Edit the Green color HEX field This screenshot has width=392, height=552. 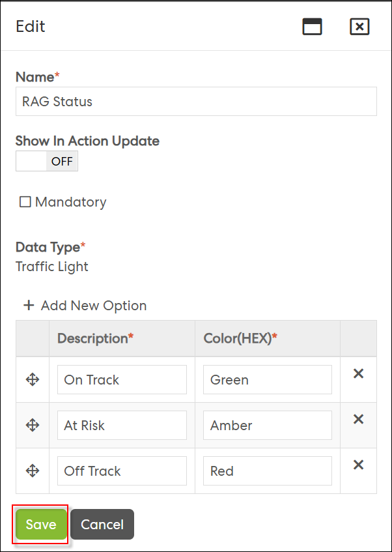[x=268, y=379]
